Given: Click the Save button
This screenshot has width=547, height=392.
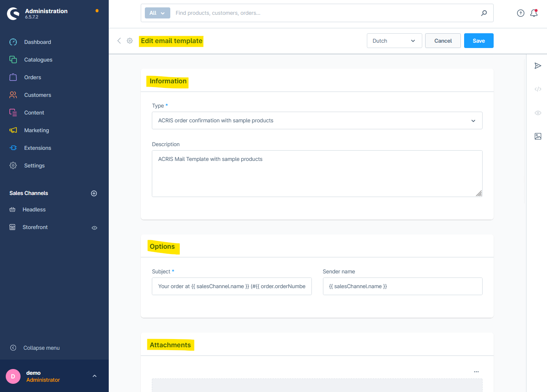Looking at the screenshot, I should coord(479,41).
